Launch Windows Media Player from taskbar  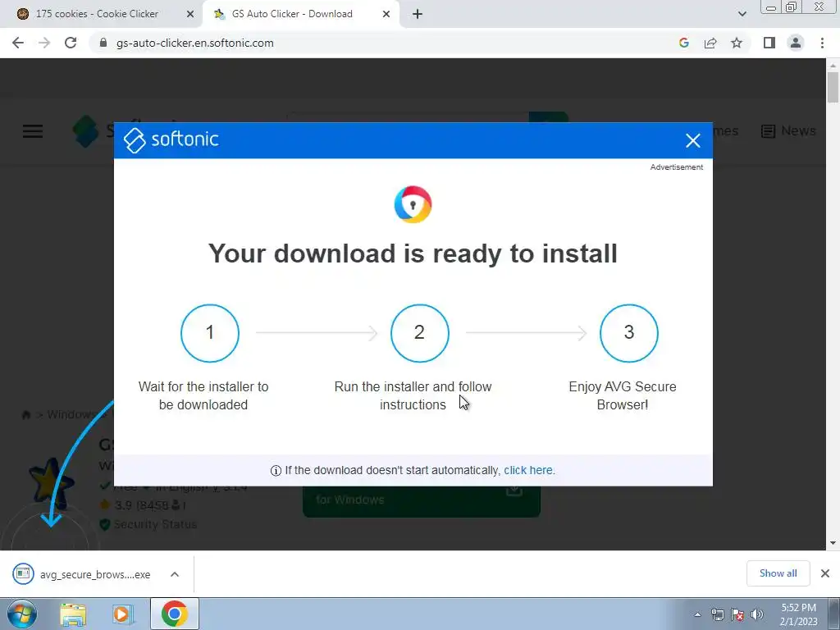tap(122, 614)
